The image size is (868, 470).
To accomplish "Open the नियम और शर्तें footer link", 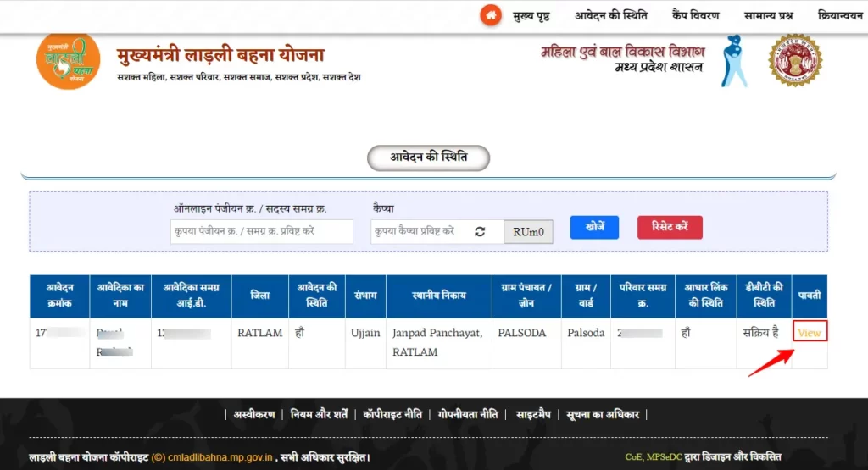I will pyautogui.click(x=319, y=414).
